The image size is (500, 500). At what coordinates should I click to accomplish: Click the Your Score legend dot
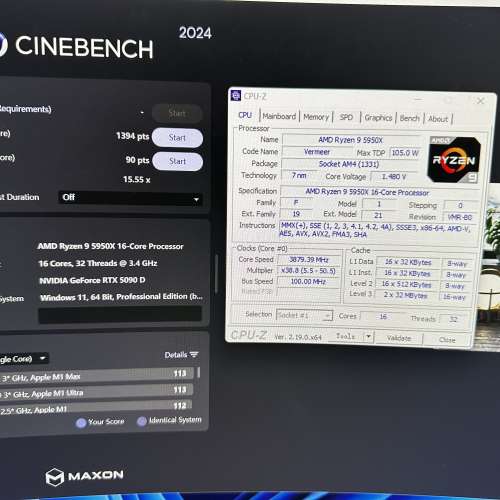click(x=81, y=423)
